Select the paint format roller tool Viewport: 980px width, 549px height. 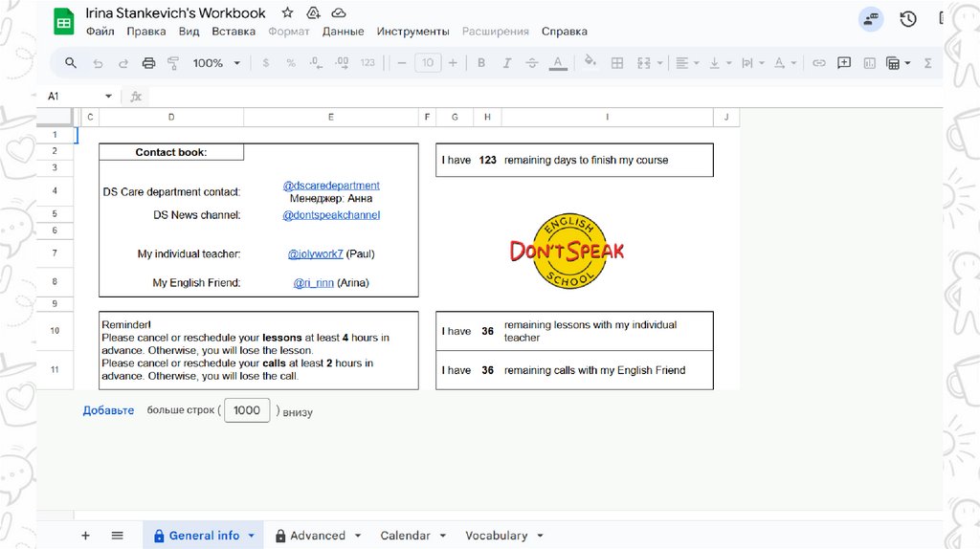coord(173,63)
